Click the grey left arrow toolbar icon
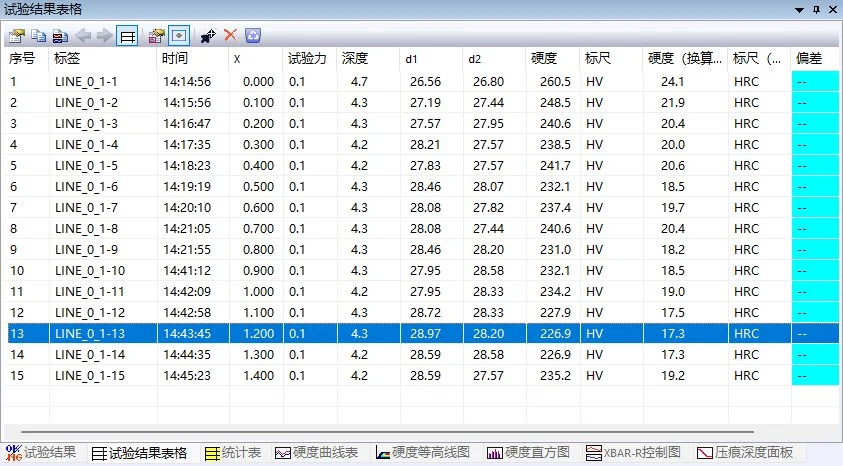 pos(83,36)
